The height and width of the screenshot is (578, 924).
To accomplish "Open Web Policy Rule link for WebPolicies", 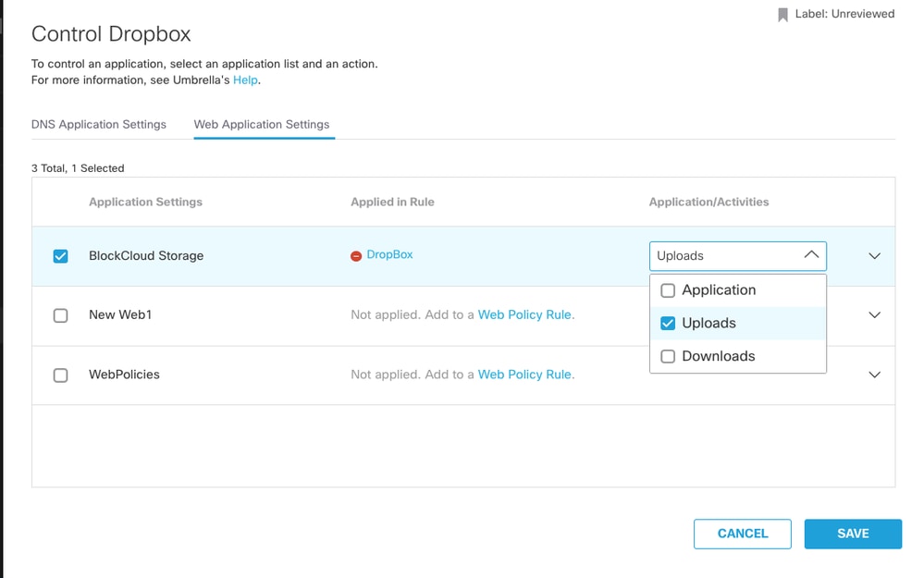I will (525, 375).
